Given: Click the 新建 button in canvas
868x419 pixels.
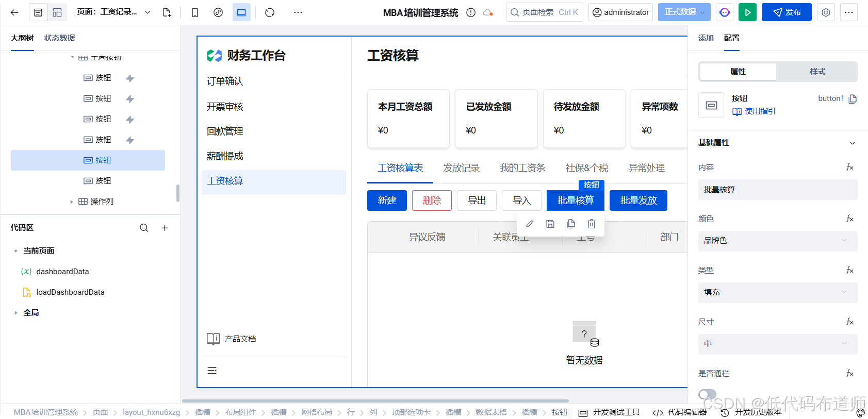Looking at the screenshot, I should tap(387, 200).
